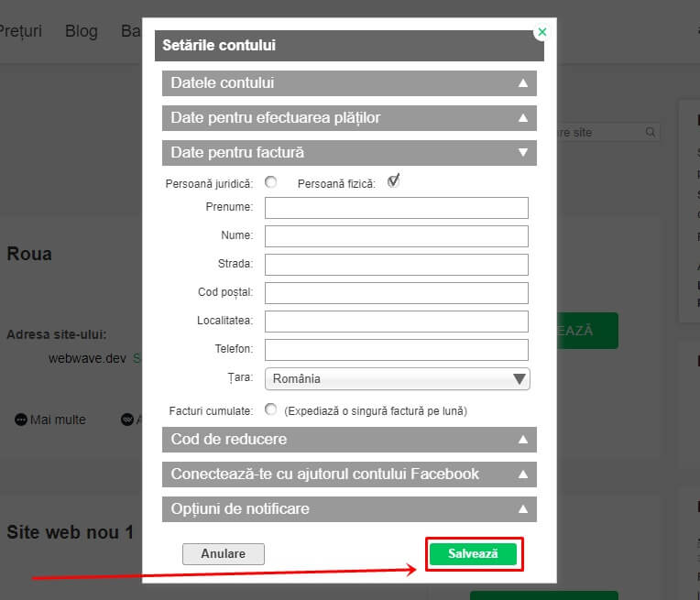Image resolution: width=700 pixels, height=600 pixels.
Task: Expand Date pentru efectuarea plăților section
Action: point(349,118)
